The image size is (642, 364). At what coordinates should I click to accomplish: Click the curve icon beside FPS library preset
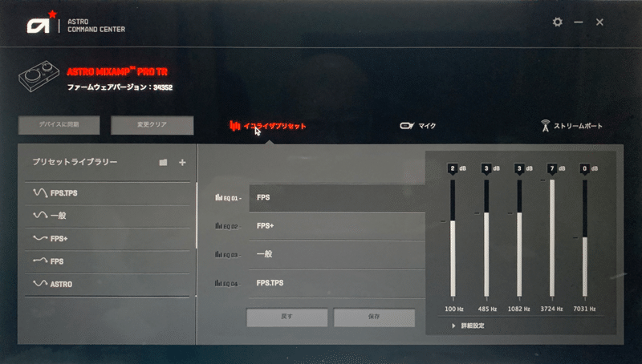coord(40,261)
